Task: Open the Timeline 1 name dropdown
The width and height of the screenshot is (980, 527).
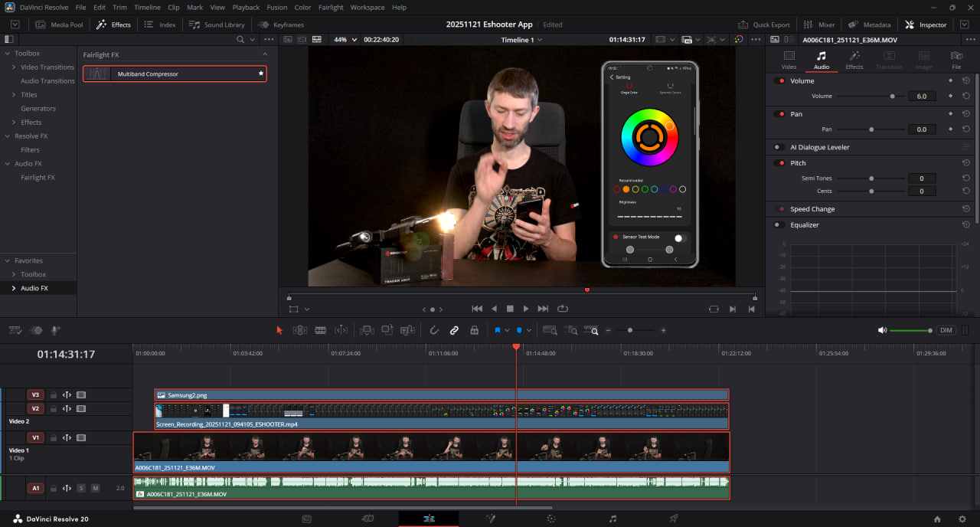Action: (521, 39)
